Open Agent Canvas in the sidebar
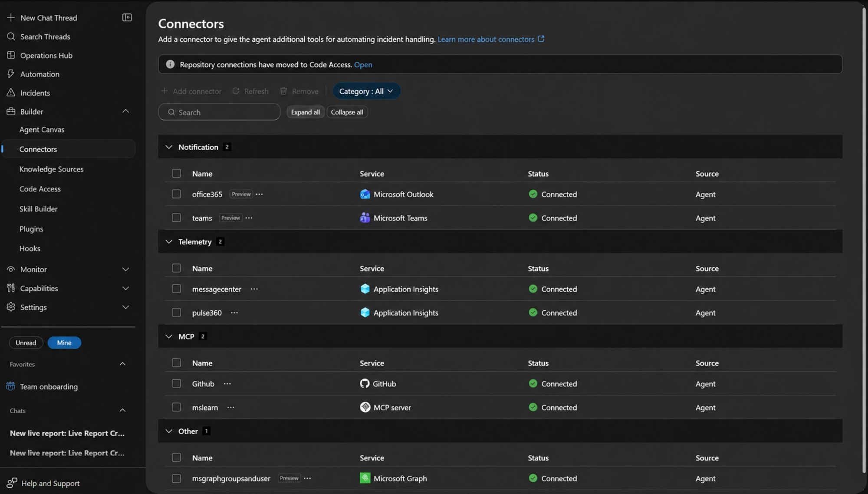Viewport: 868px width, 494px height. (42, 129)
